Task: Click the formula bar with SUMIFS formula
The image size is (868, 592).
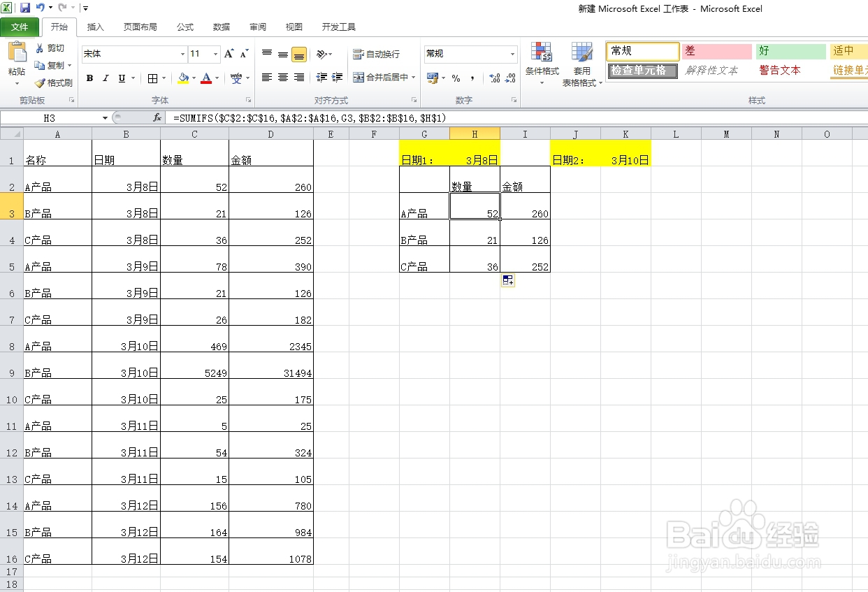Action: pos(517,118)
